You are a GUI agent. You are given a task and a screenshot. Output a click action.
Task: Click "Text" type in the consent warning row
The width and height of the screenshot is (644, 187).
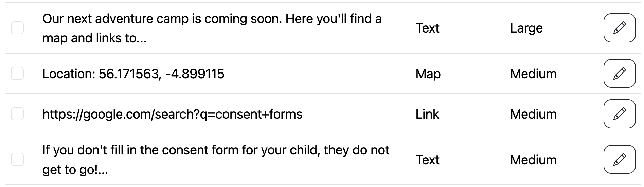[x=427, y=160]
